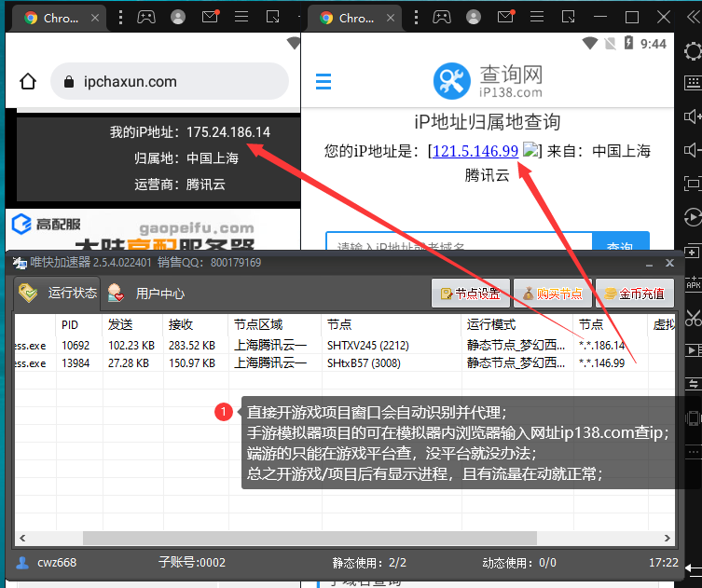The image size is (702, 588).
Task: Click the right emulator gamepad icon
Action: coord(442,18)
